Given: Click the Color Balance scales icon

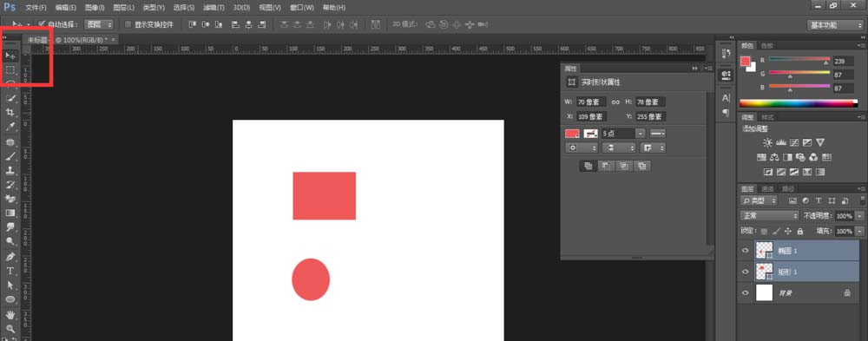Looking at the screenshot, I should [x=774, y=158].
